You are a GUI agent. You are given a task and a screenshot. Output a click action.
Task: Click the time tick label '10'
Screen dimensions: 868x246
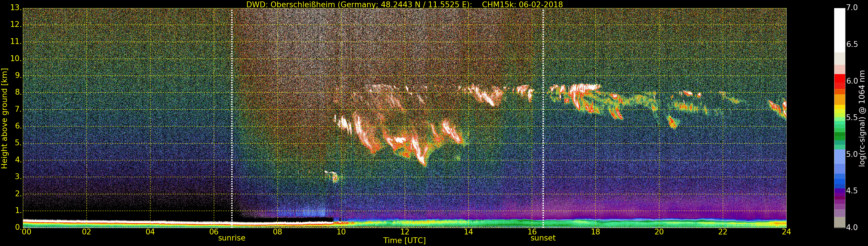(341, 232)
